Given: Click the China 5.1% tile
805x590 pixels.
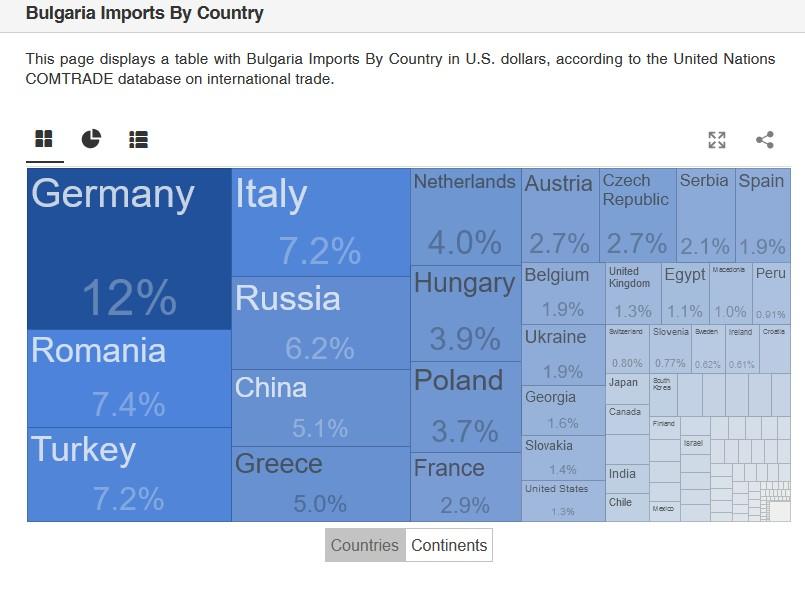Looking at the screenshot, I should (321, 408).
